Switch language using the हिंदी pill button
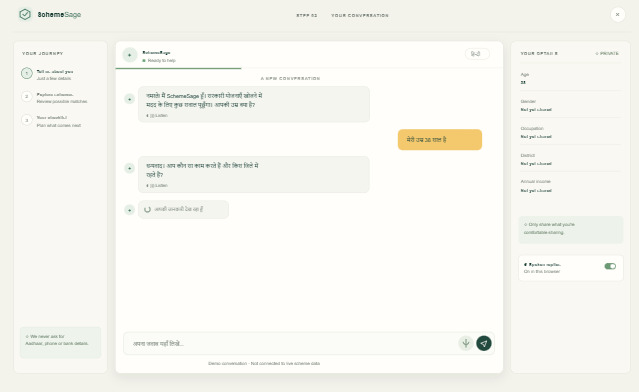639x392 pixels. coord(477,54)
